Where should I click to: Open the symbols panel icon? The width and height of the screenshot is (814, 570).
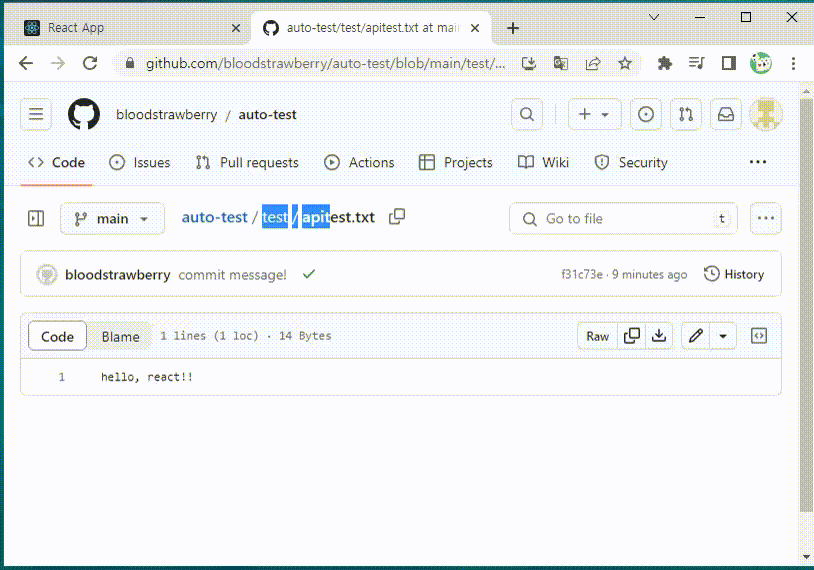click(x=758, y=336)
